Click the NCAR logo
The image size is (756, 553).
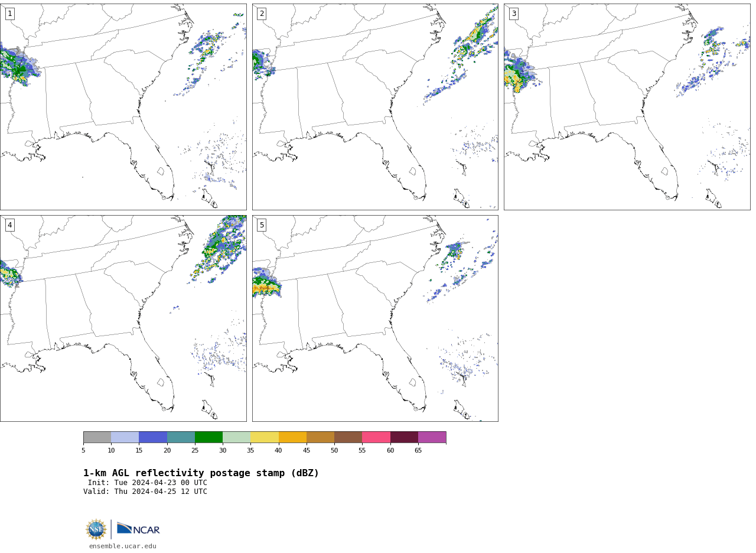pos(138,529)
